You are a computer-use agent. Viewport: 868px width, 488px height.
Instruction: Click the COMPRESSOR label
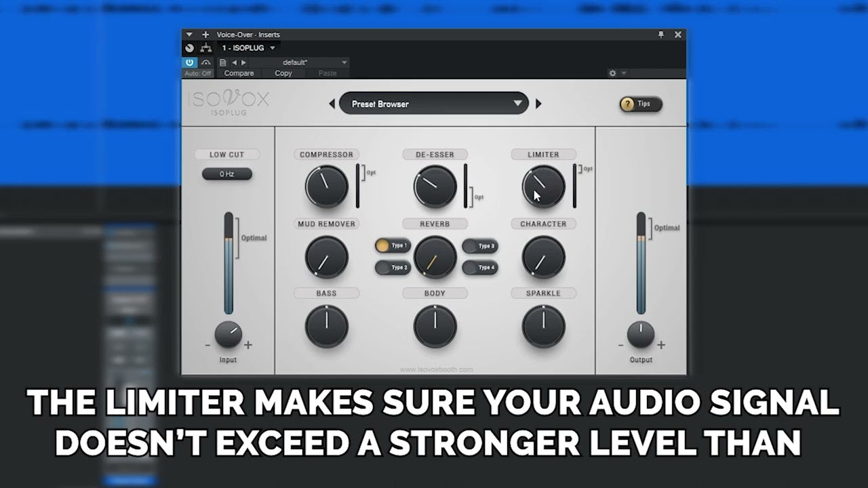pyautogui.click(x=327, y=155)
